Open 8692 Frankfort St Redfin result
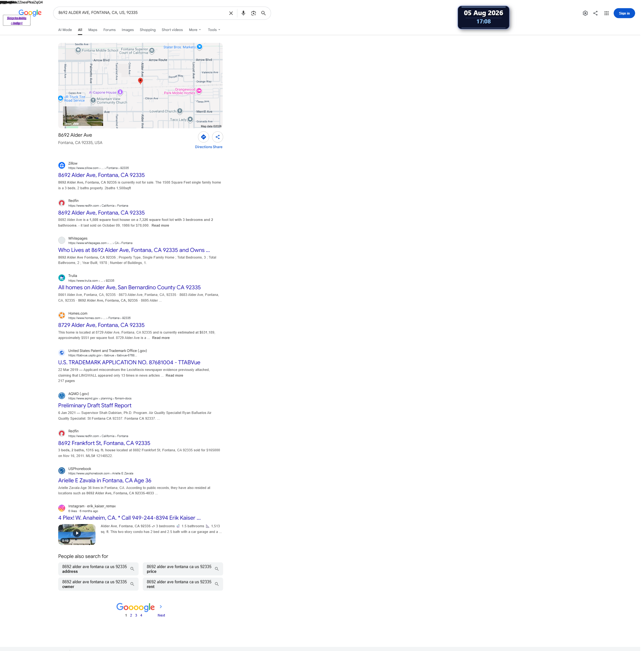This screenshot has width=644, height=651. click(x=104, y=443)
